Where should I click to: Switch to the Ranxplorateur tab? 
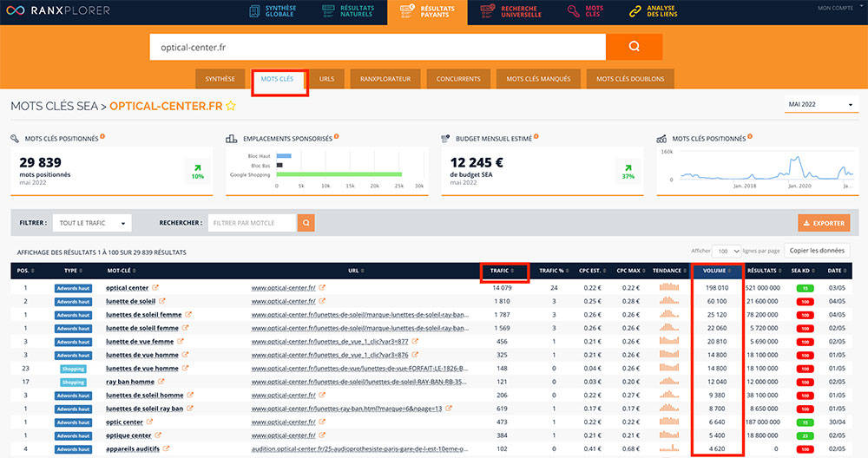pyautogui.click(x=385, y=79)
